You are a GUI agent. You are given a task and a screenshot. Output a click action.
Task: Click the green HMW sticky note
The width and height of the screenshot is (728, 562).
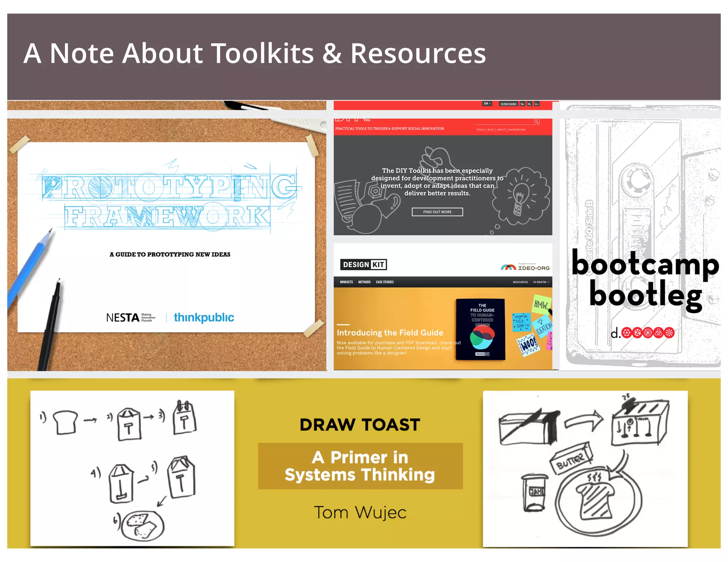pos(541,304)
